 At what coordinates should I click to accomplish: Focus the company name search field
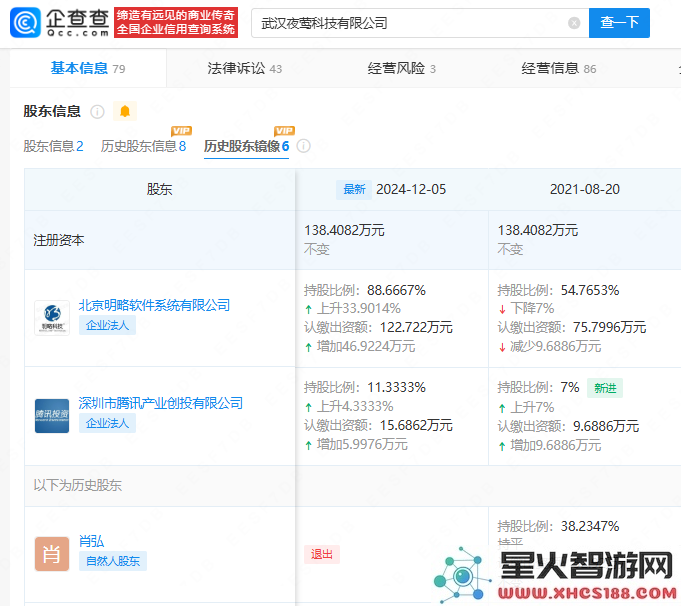tap(420, 23)
